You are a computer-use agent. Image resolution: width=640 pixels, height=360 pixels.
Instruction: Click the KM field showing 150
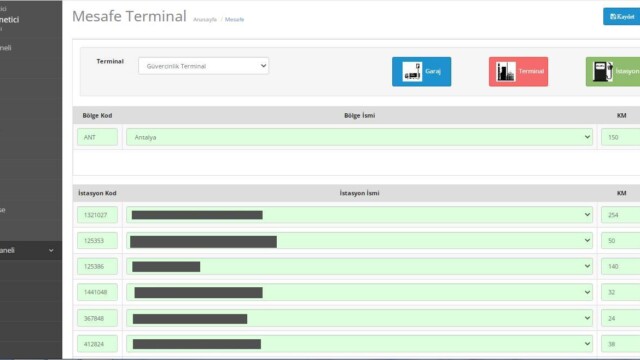pyautogui.click(x=620, y=137)
